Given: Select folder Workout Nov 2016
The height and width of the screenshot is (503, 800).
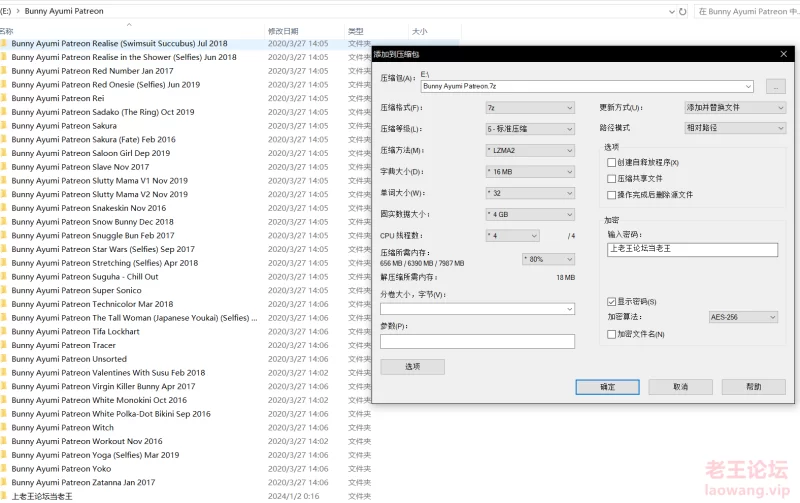Looking at the screenshot, I should [87, 442].
